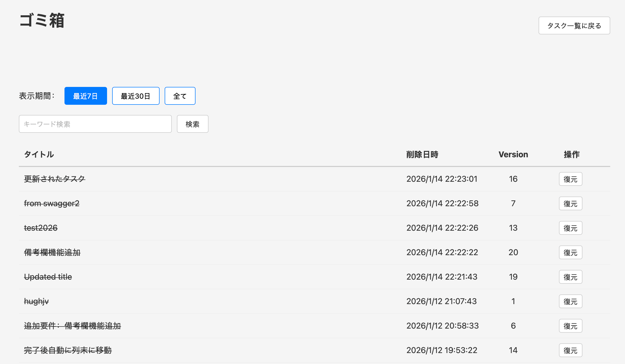Show all deleted tasks with 全て

(180, 96)
